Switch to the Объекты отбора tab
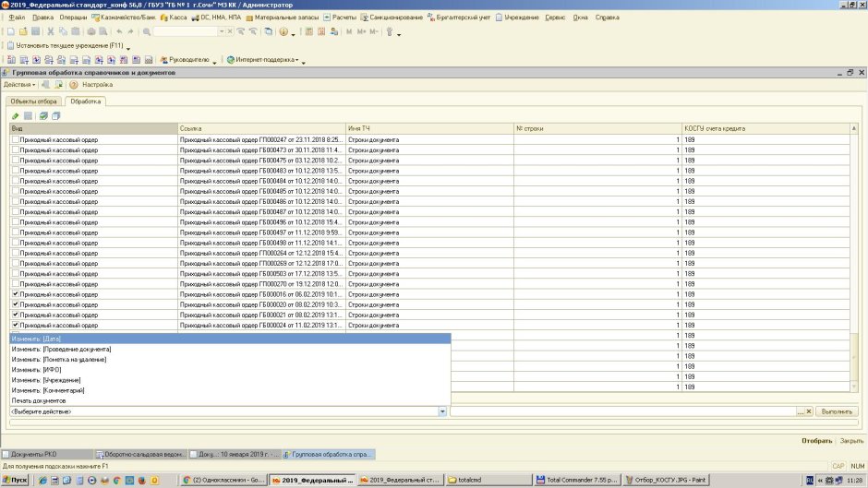 point(34,101)
